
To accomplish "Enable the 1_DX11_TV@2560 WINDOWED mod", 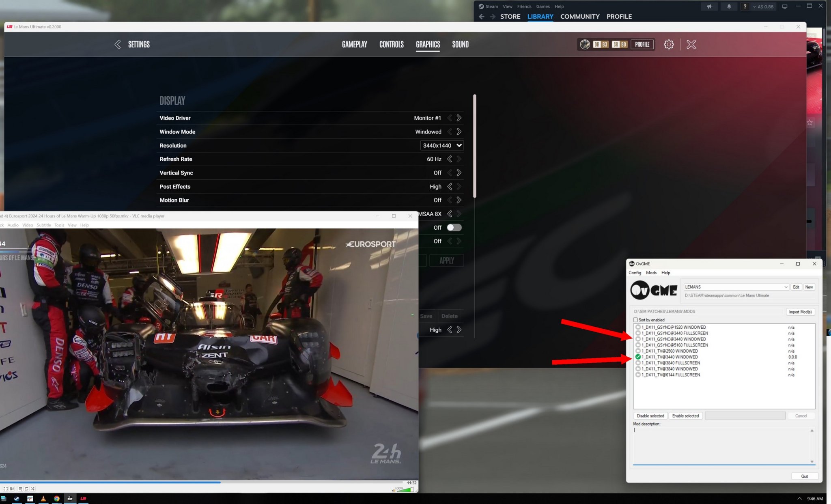I will (x=669, y=350).
